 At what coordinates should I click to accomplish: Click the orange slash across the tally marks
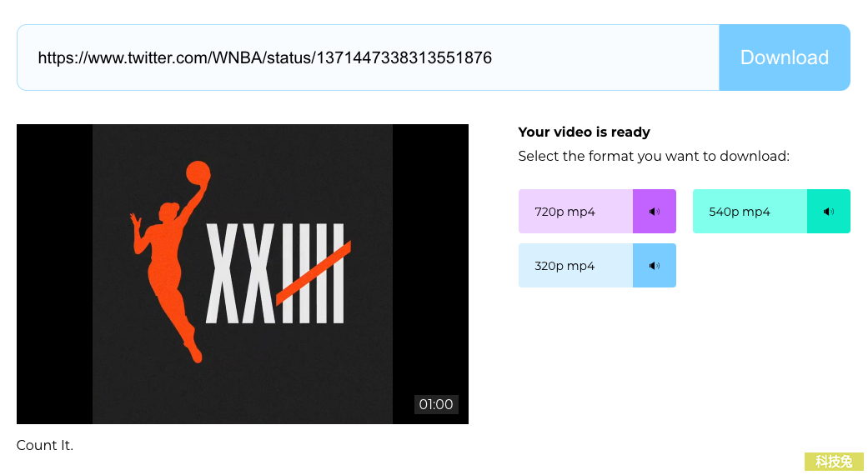click(x=314, y=273)
